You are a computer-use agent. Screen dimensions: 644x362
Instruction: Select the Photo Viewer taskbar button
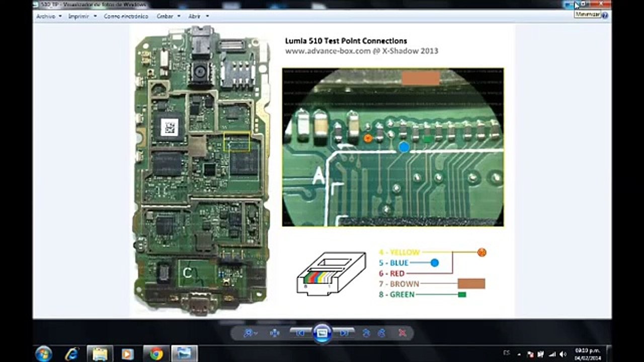click(x=184, y=353)
